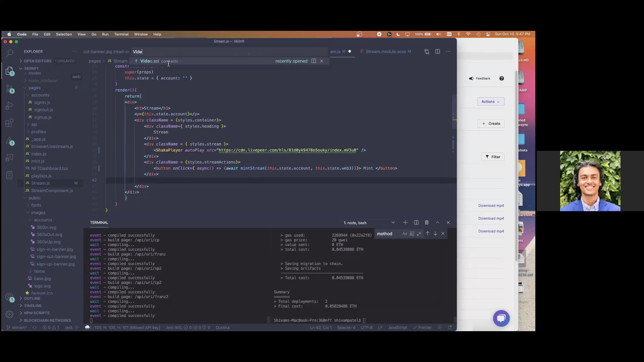This screenshot has width=644, height=362.
Task: Click quick open input containing 'Vide'
Action: tap(229, 52)
